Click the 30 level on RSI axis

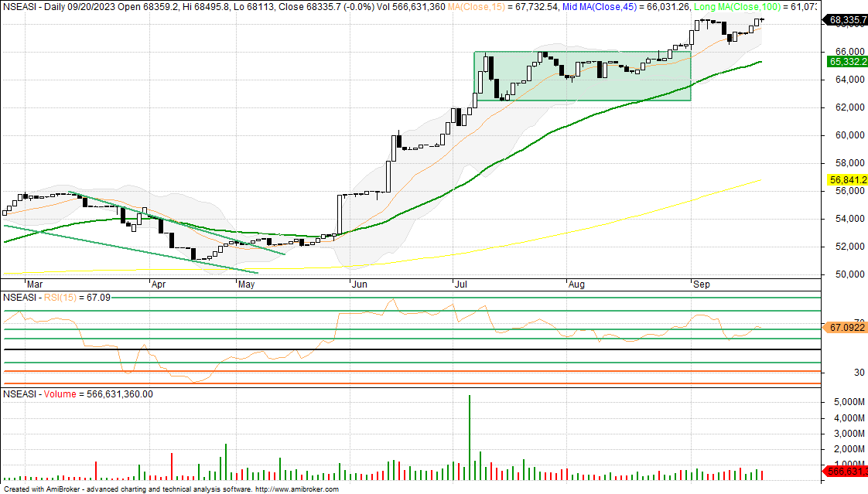pos(859,373)
